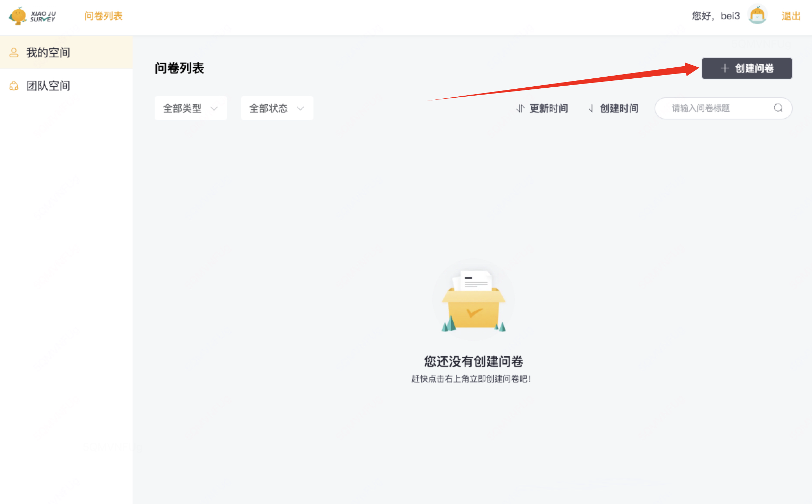Toggle sorting by 更新时间
The image size is (812, 504).
[549, 109]
